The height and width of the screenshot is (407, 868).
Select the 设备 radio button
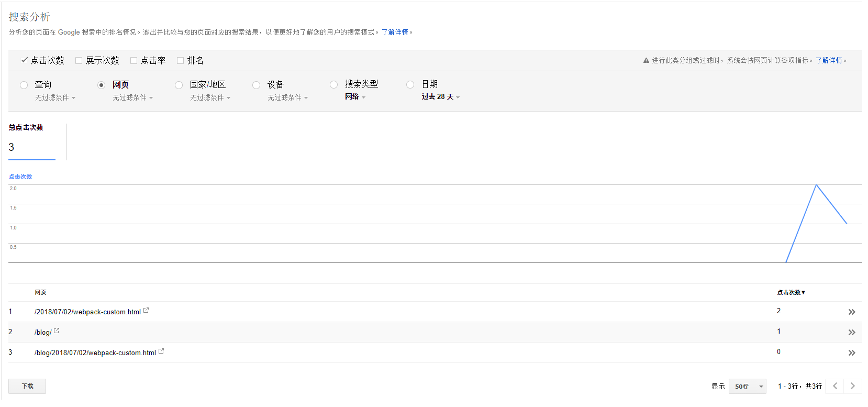click(x=256, y=85)
